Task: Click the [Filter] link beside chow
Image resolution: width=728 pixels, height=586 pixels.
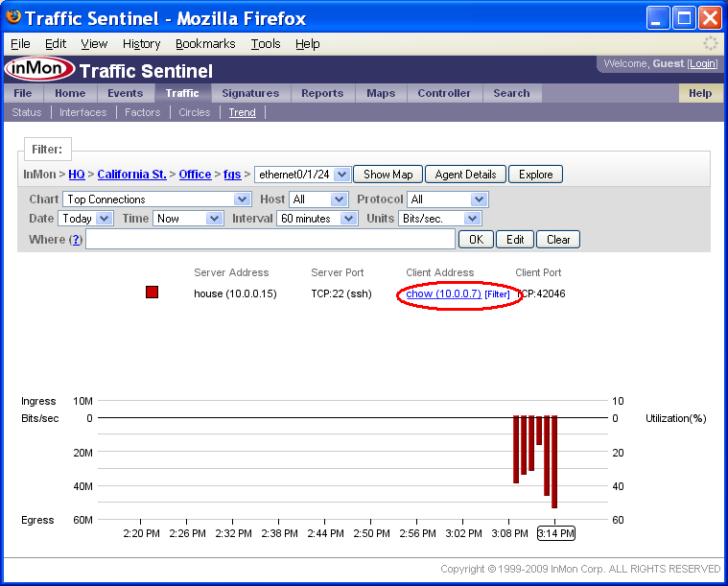Action: coord(497,293)
